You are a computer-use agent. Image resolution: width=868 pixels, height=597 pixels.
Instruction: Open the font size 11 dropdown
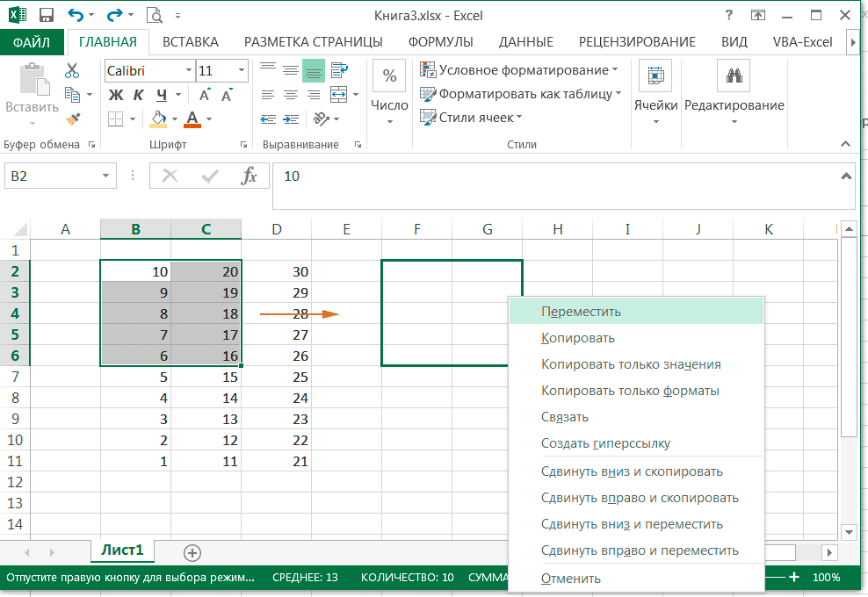click(242, 71)
